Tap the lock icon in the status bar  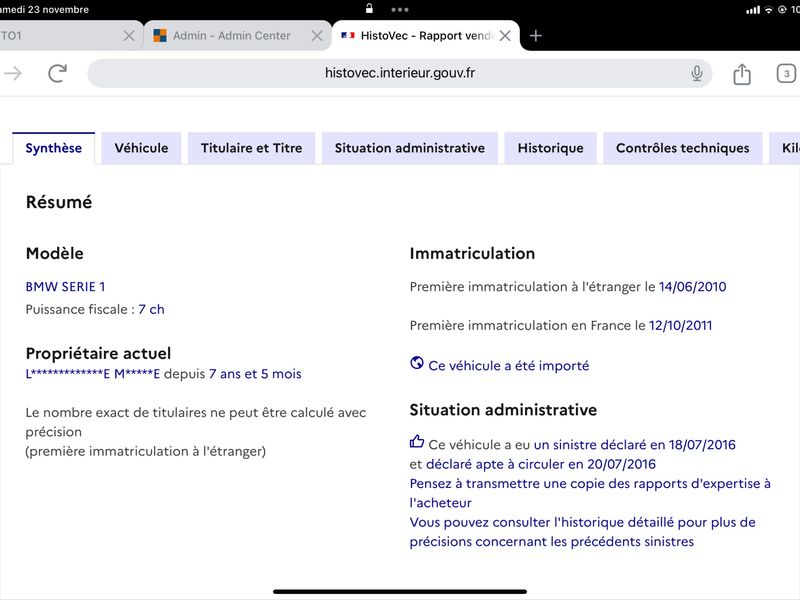369,8
